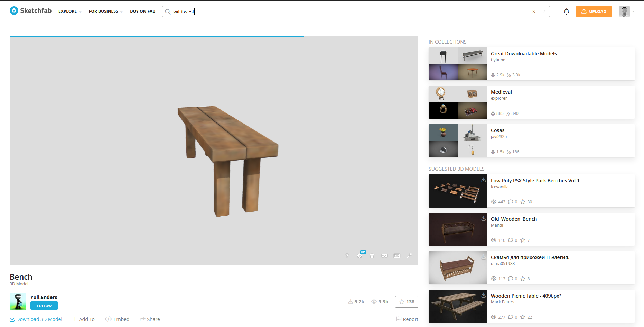Enter VR view mode
The image size is (644, 327).
pos(384,256)
